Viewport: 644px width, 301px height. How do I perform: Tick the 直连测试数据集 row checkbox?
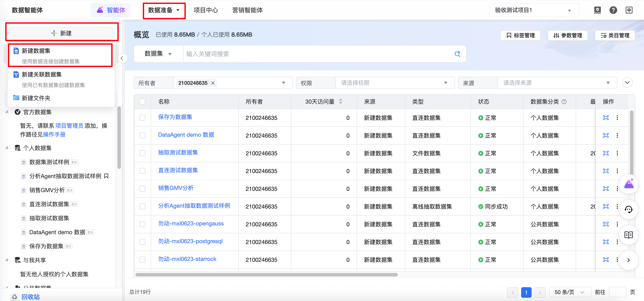(142, 171)
